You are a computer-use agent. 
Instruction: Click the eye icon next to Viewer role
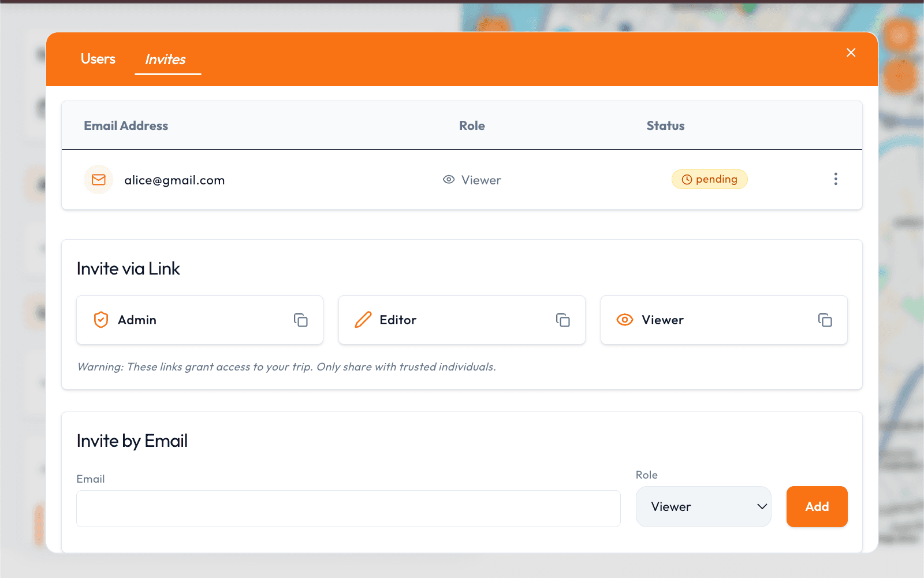coord(449,180)
